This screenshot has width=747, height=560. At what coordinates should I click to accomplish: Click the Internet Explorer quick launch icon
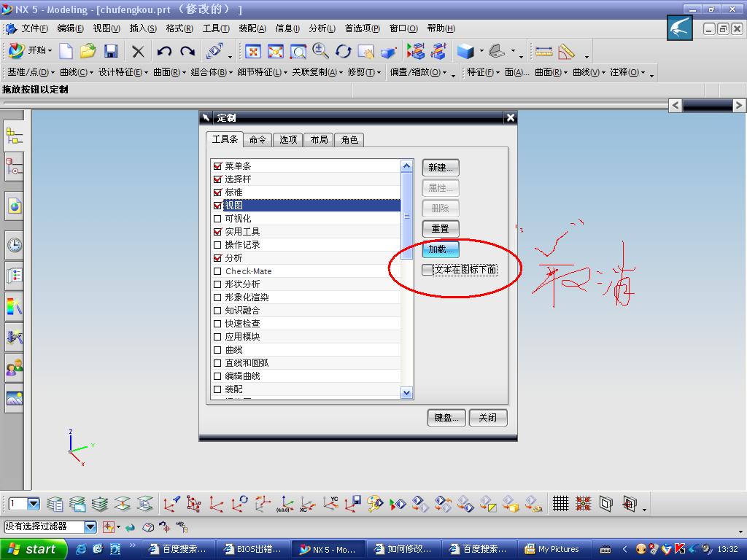coord(81,549)
